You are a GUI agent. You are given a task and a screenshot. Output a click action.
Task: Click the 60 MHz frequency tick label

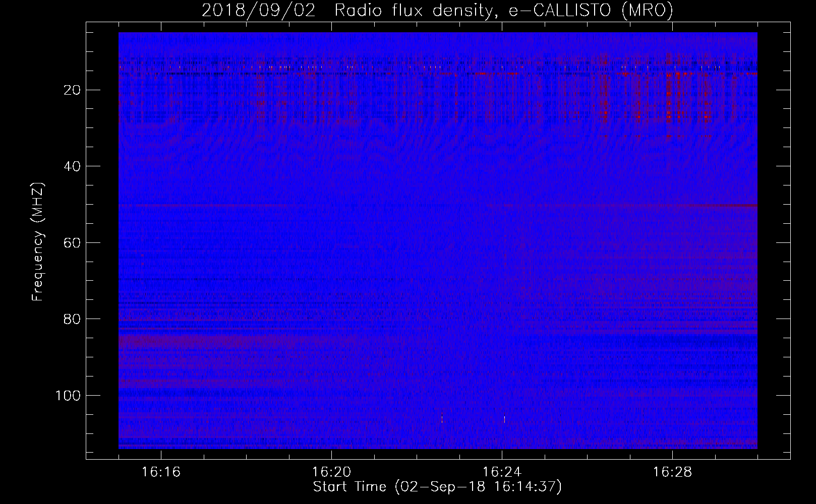click(x=72, y=243)
